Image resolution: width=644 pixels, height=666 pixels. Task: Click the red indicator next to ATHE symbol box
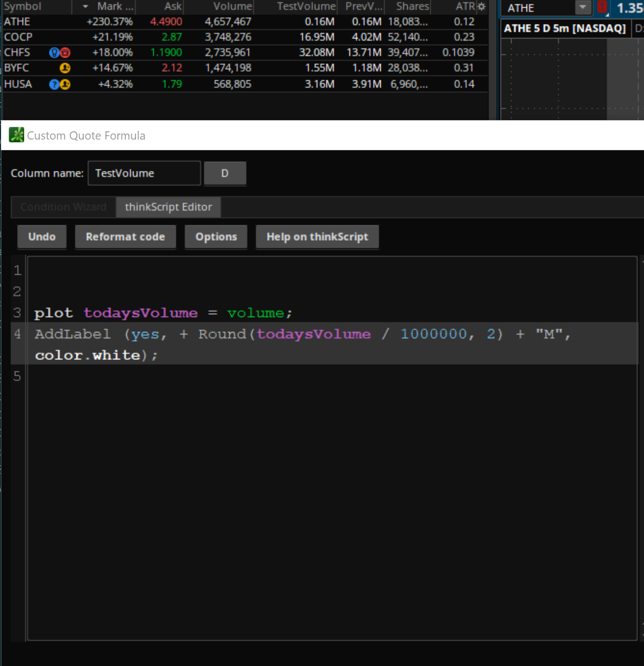click(602, 8)
